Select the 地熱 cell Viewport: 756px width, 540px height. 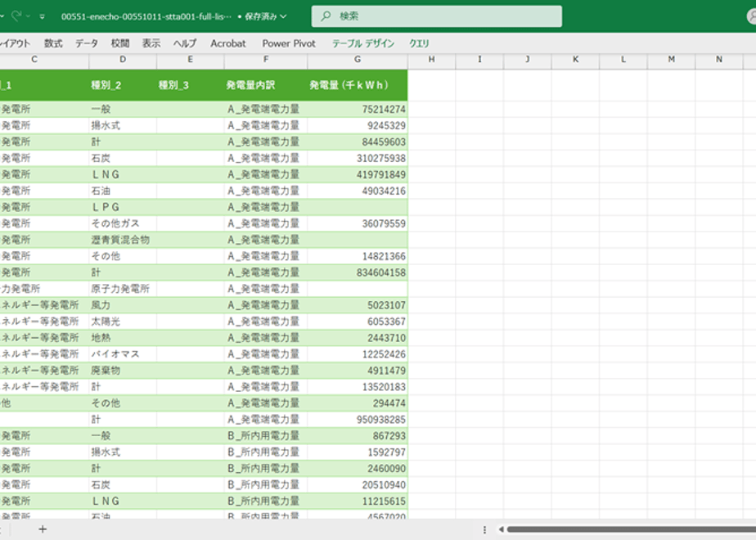(x=123, y=338)
